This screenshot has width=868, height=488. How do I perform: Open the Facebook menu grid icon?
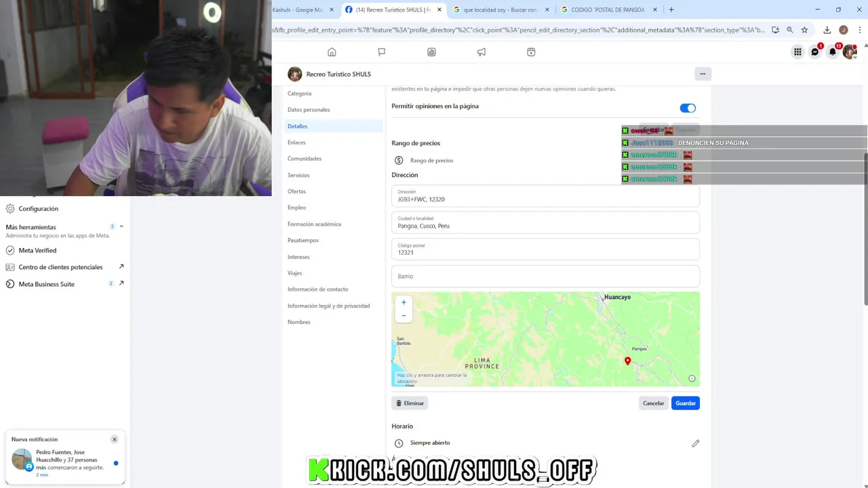(797, 52)
